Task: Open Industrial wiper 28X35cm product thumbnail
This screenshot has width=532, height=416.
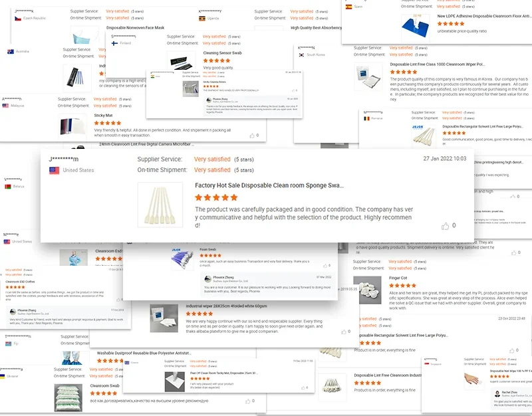Action: coord(164,318)
